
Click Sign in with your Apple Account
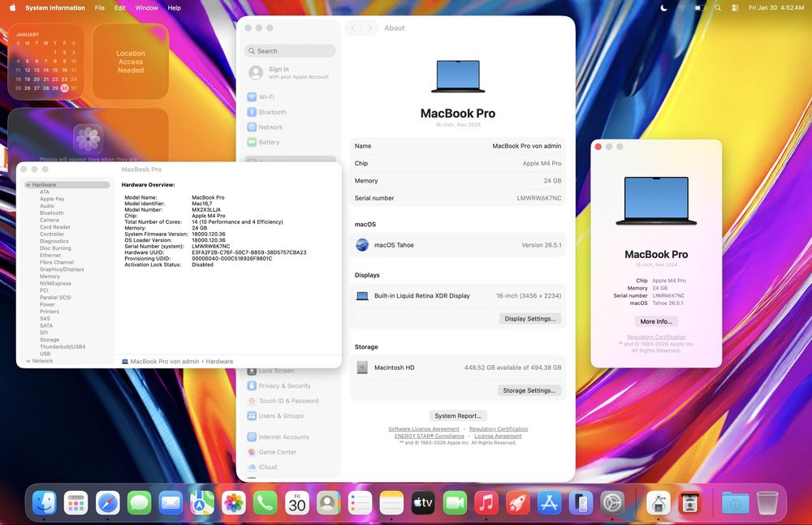290,72
